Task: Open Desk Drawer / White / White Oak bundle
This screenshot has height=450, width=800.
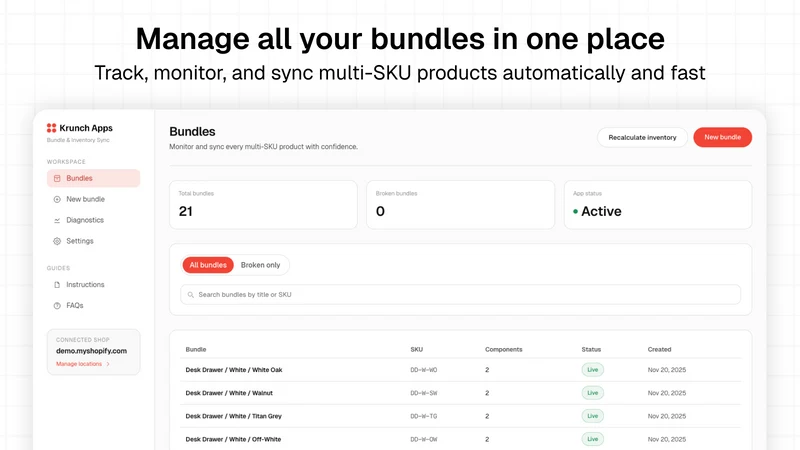Action: (x=234, y=370)
